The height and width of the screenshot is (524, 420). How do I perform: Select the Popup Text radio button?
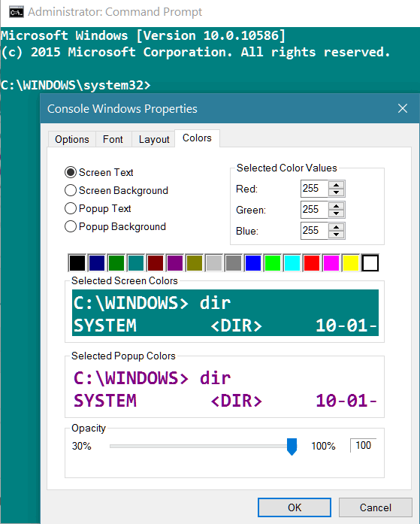[x=71, y=208]
